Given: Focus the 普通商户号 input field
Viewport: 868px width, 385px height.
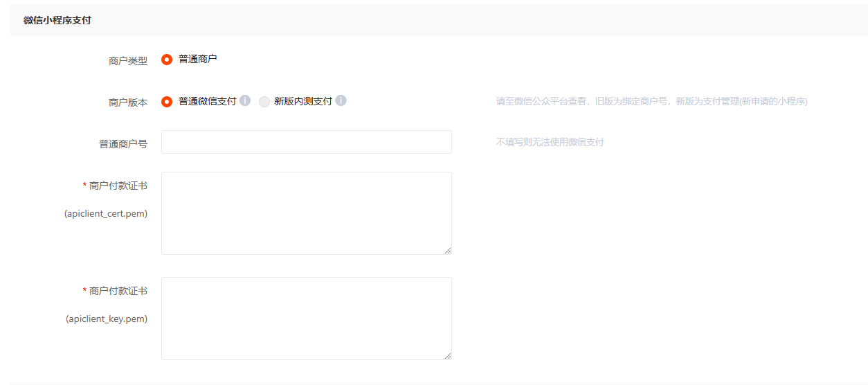Looking at the screenshot, I should click(x=306, y=142).
